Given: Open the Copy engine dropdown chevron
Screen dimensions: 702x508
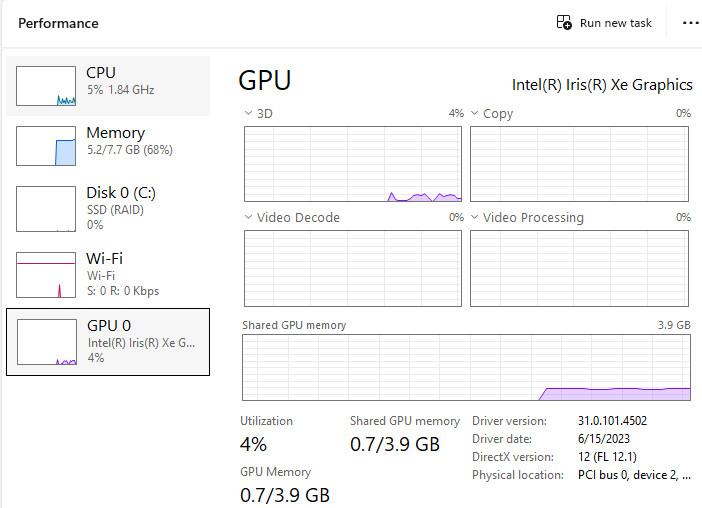Looking at the screenshot, I should (475, 113).
